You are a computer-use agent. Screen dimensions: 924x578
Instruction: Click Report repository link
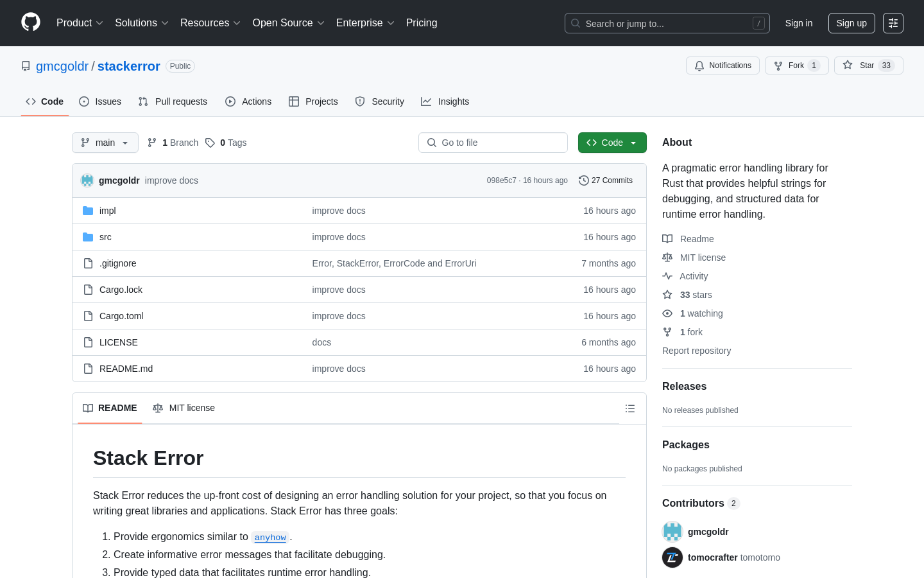[696, 351]
